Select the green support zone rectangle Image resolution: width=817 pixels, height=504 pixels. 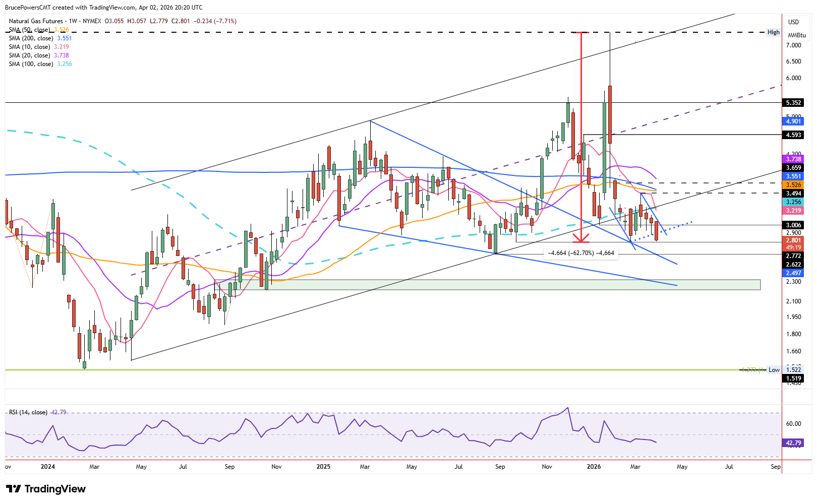click(487, 285)
